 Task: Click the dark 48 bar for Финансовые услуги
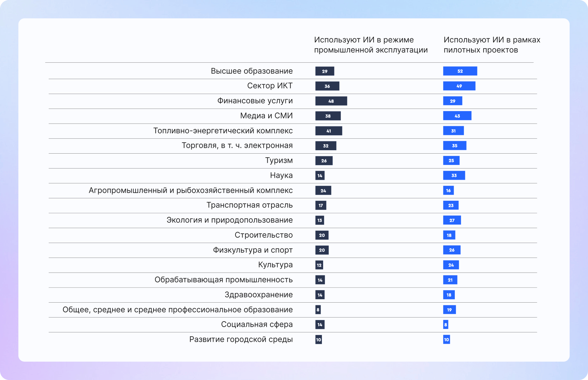(x=331, y=101)
